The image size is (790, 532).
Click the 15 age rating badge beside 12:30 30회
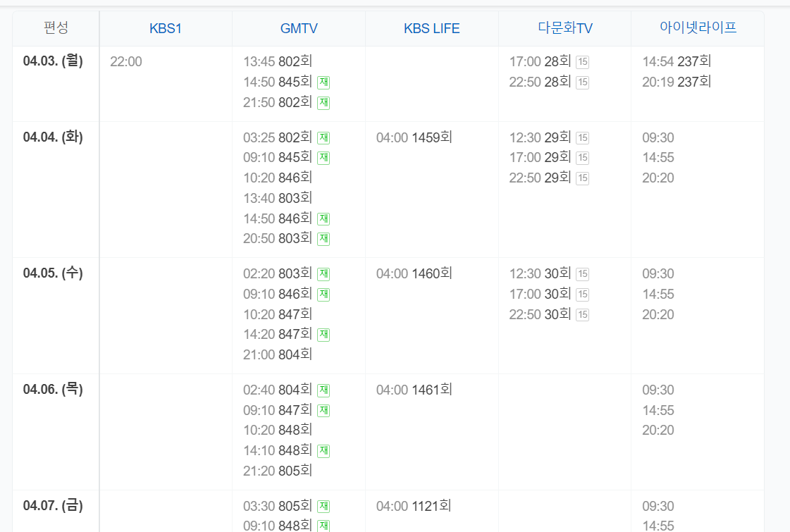pos(582,274)
